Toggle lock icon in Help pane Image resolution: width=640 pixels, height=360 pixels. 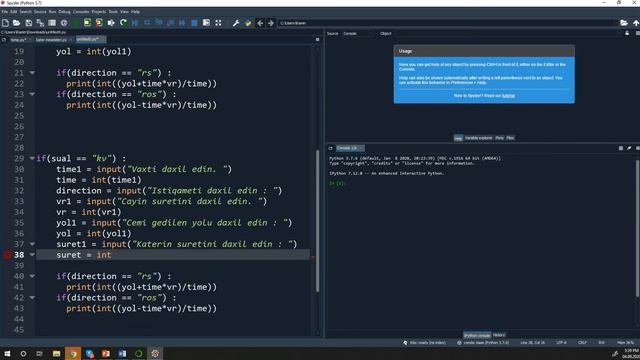[x=627, y=33]
